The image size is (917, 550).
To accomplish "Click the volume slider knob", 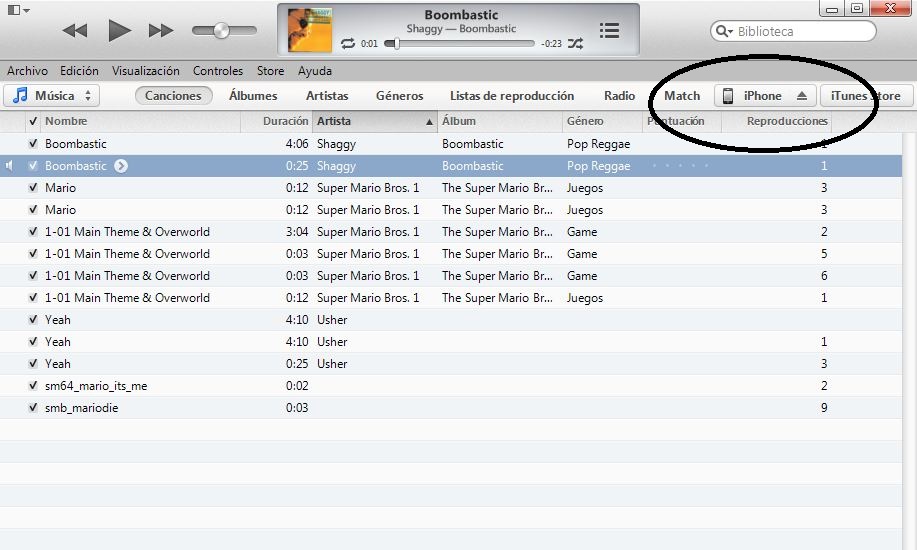I will point(221,30).
